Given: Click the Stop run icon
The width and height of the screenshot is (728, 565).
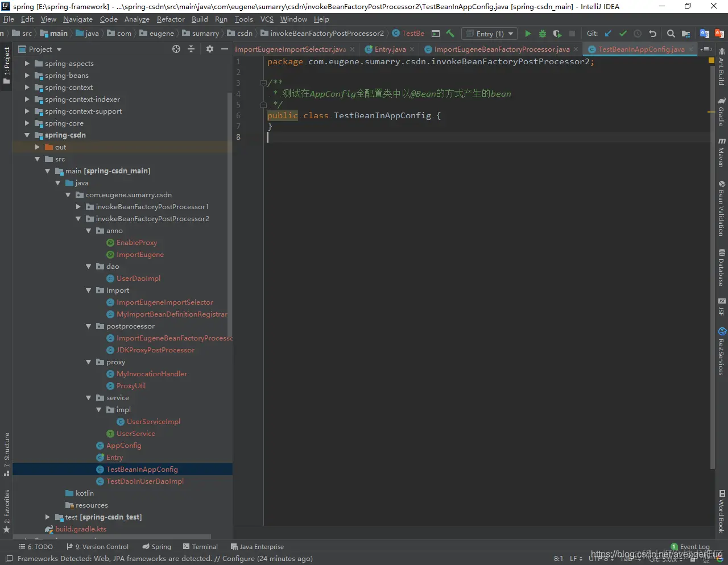Looking at the screenshot, I should pos(572,34).
